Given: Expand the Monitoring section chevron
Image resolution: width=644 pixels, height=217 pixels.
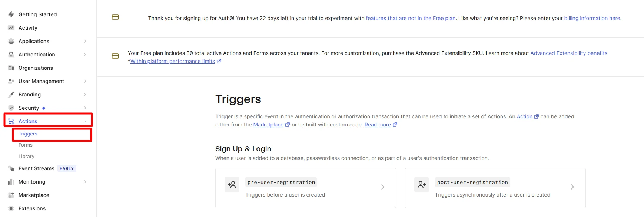Looking at the screenshot, I should (x=85, y=182).
